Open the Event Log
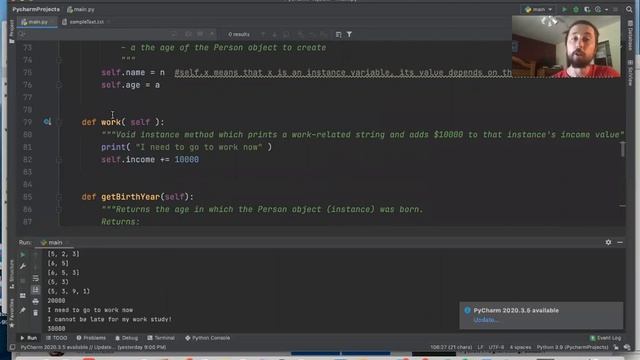 pos(605,338)
